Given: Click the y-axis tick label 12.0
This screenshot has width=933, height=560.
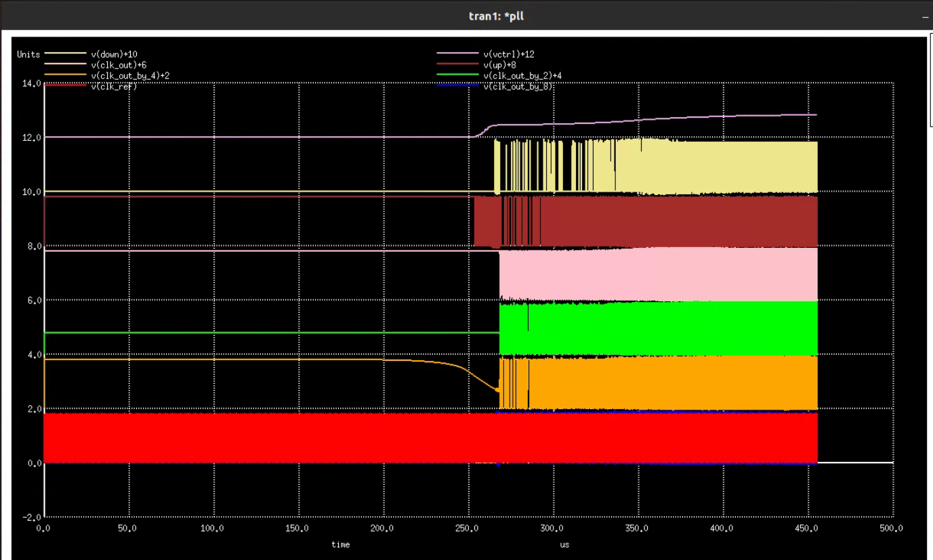Looking at the screenshot, I should tap(33, 137).
